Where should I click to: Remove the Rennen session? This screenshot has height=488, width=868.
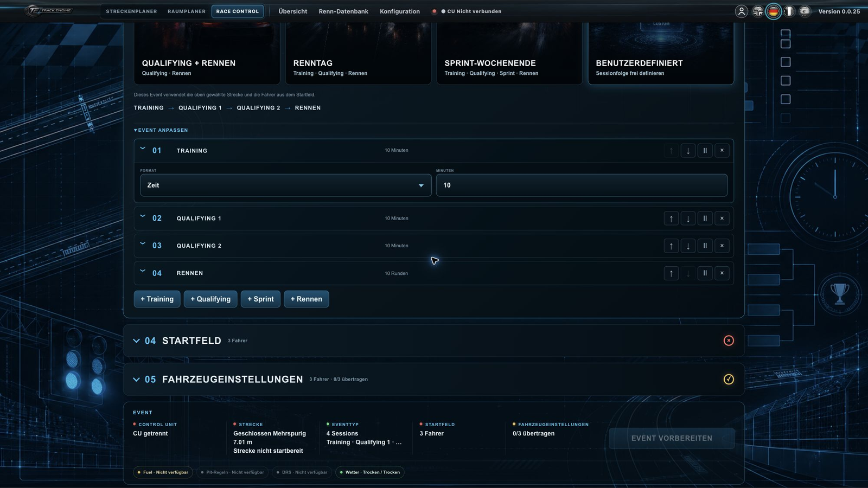coord(722,273)
